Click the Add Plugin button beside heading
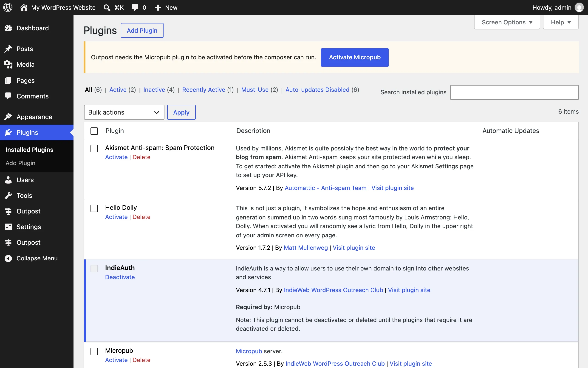 (142, 30)
